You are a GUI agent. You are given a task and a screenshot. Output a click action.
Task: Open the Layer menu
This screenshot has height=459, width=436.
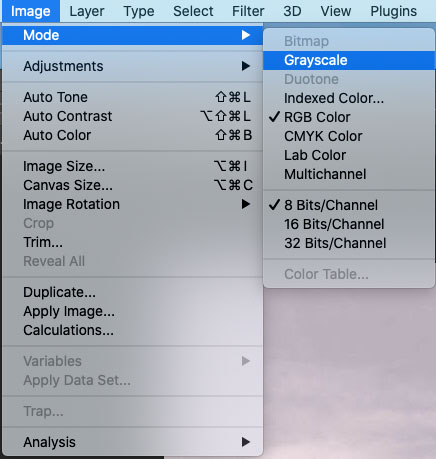click(x=87, y=11)
